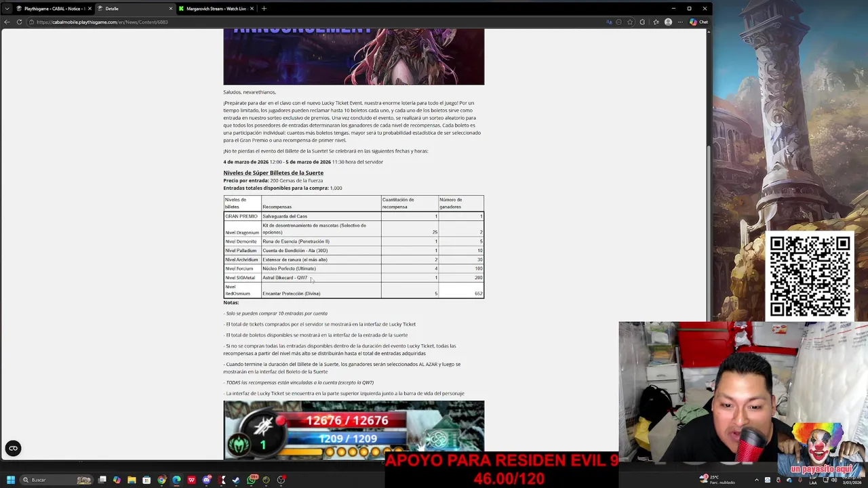868x488 pixels.
Task: Open WPS Office from the taskbar
Action: (x=191, y=480)
